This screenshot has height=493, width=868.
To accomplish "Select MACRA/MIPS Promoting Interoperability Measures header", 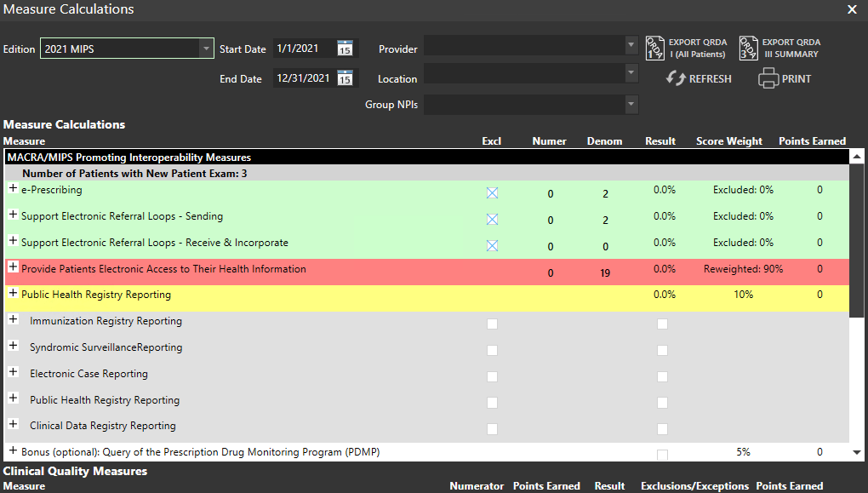I will pos(427,158).
